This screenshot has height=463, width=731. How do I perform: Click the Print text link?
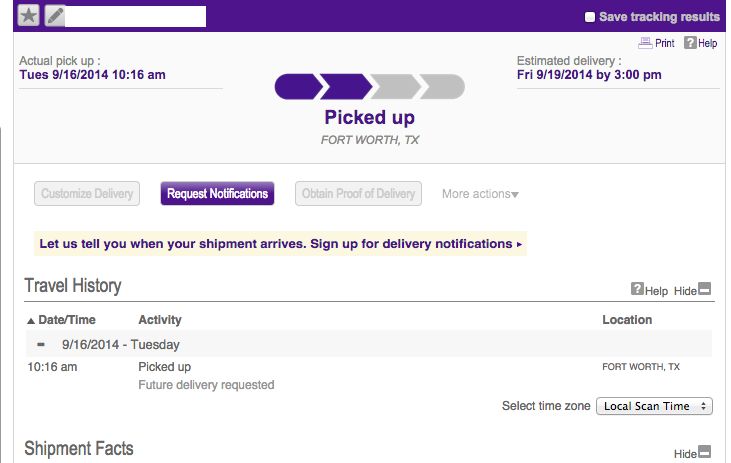point(664,44)
